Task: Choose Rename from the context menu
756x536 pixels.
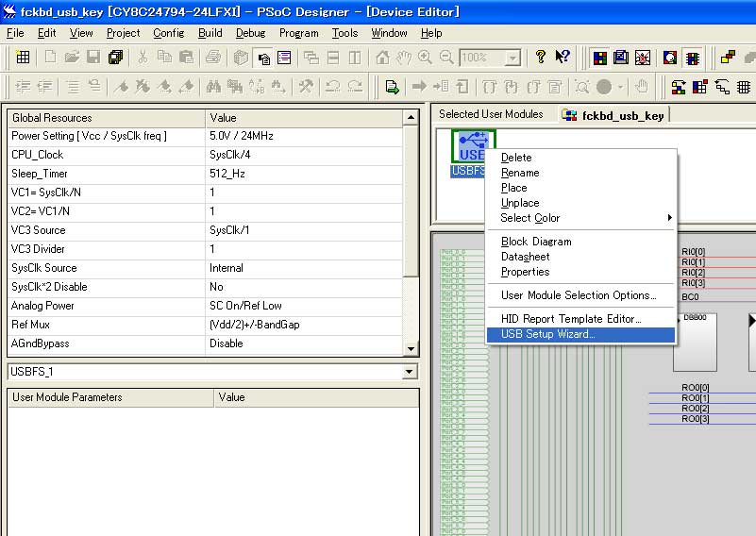Action: coord(580,173)
